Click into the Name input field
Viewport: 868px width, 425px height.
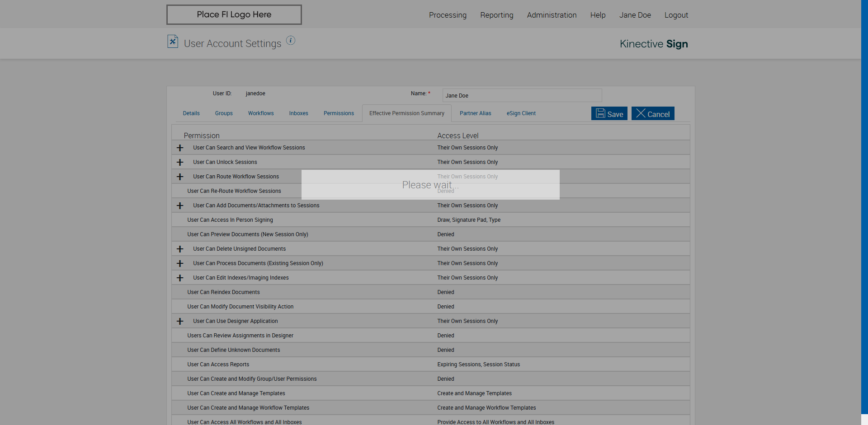(522, 95)
